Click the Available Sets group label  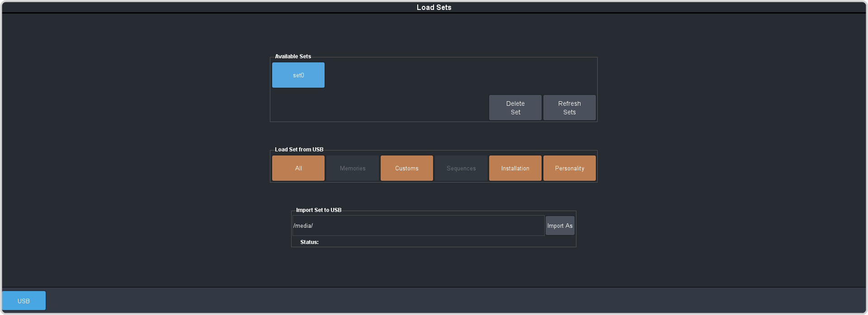(293, 56)
